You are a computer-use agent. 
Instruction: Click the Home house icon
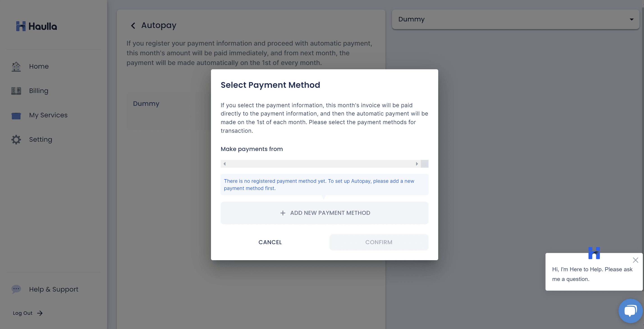point(16,67)
